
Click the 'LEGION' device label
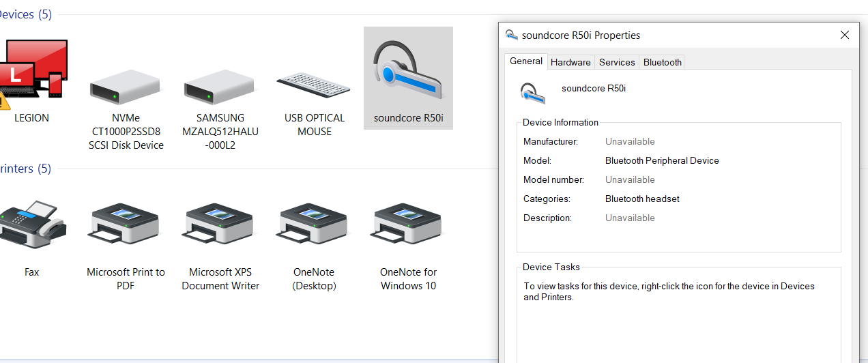coord(32,118)
